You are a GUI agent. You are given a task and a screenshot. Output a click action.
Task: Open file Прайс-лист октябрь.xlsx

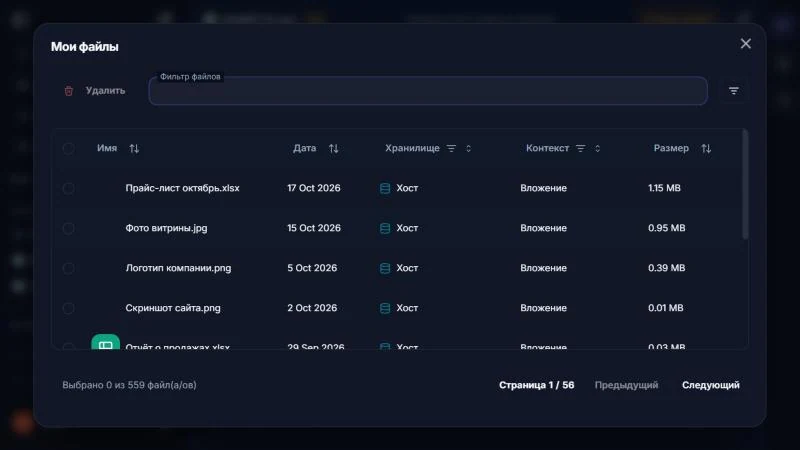(x=182, y=188)
